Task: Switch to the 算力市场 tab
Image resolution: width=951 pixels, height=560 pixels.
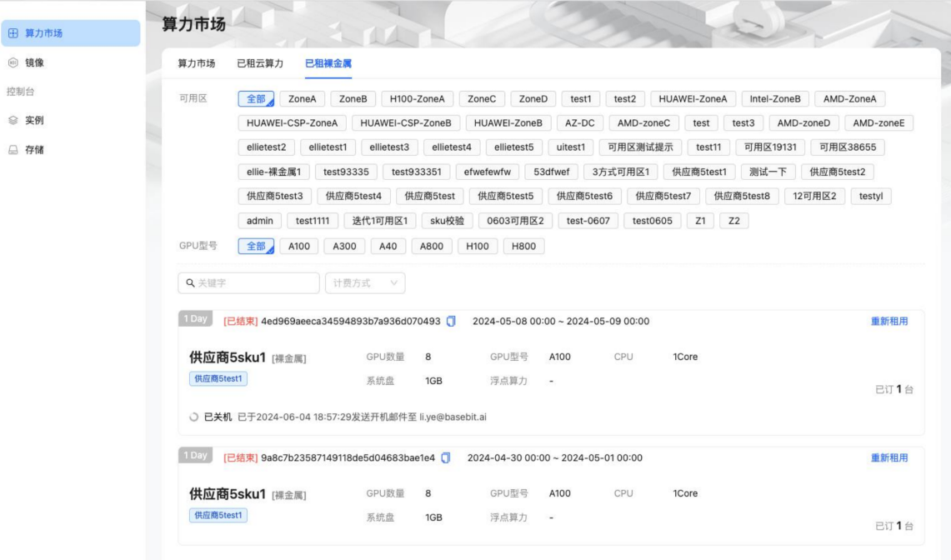Action: point(197,63)
